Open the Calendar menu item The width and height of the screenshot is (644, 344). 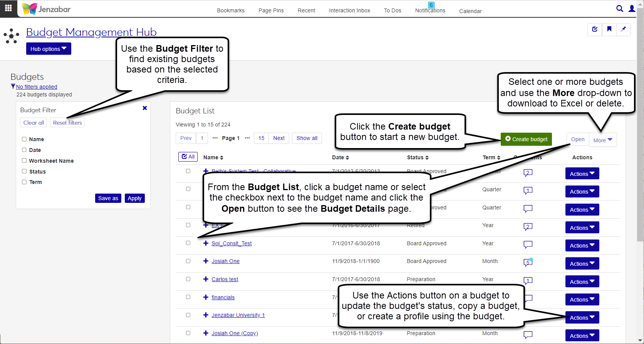click(x=470, y=11)
